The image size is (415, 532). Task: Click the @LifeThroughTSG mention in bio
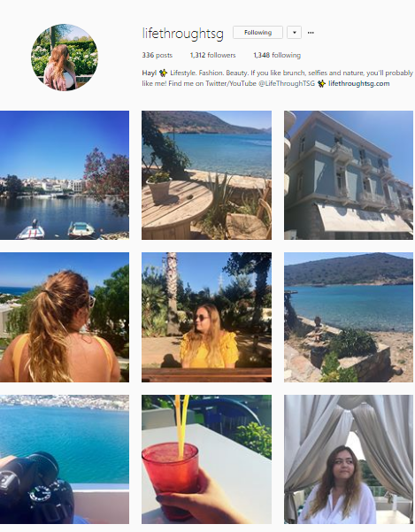(287, 83)
